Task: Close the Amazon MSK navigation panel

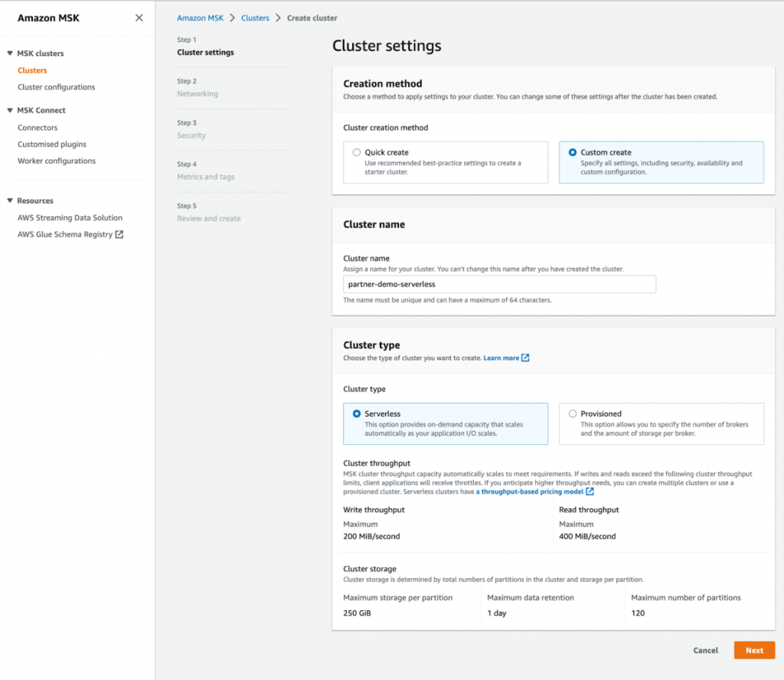Action: coord(139,17)
